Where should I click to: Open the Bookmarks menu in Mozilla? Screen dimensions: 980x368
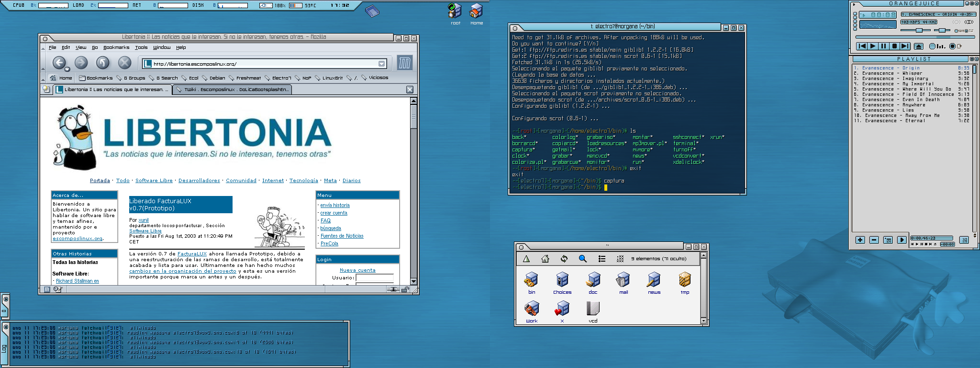point(116,47)
